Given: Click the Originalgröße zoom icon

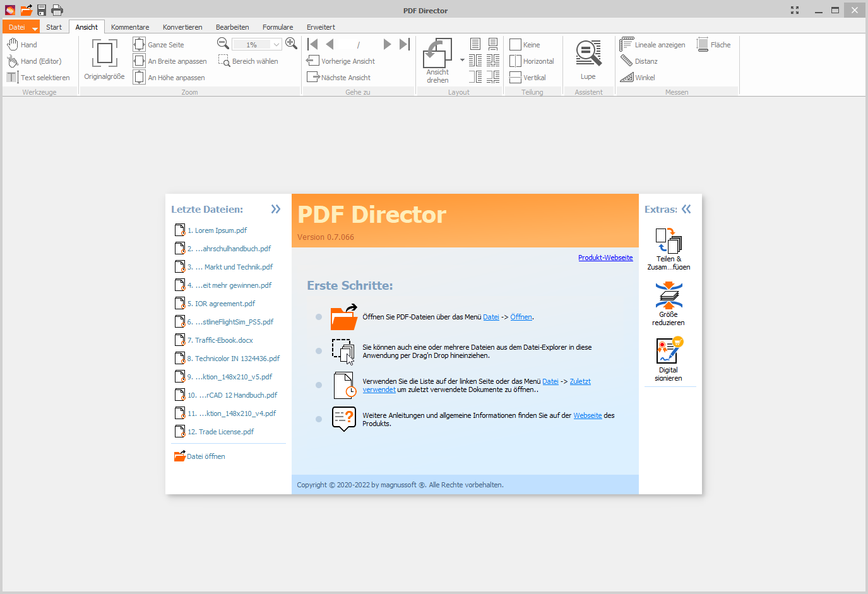Looking at the screenshot, I should (x=104, y=53).
